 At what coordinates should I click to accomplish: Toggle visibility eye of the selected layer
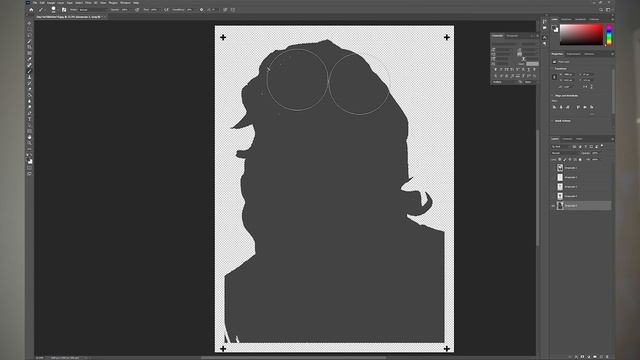point(553,206)
